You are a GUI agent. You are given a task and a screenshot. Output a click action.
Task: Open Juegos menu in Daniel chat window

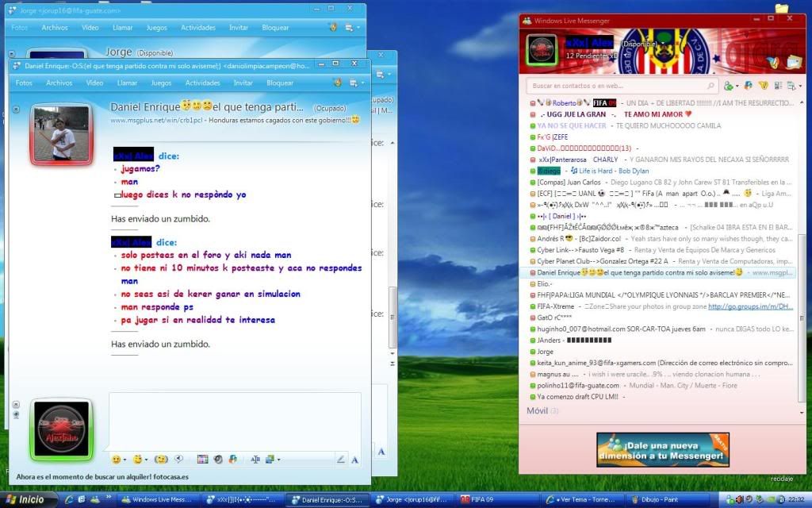(161, 83)
